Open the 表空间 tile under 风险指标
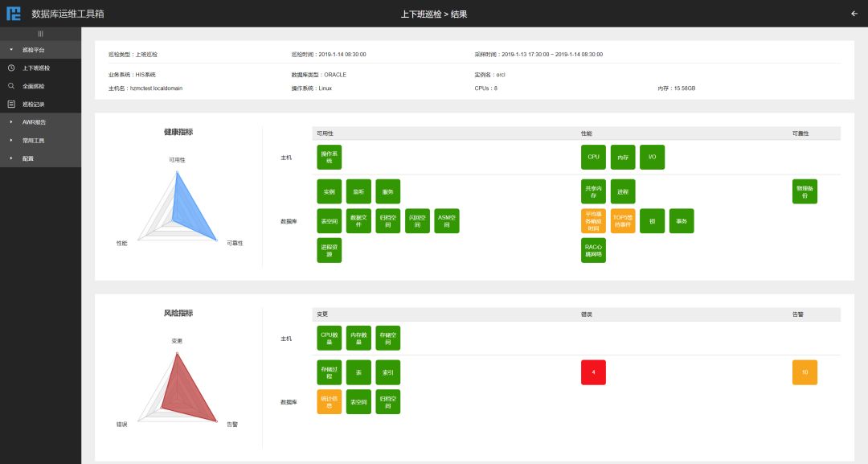The width and height of the screenshot is (868, 464). pyautogui.click(x=358, y=402)
